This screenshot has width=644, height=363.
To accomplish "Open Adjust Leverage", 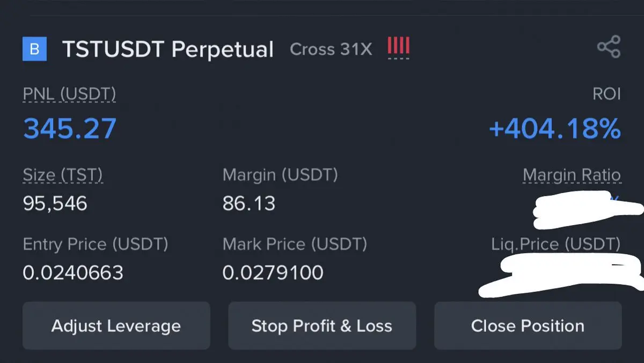I will (x=116, y=326).
